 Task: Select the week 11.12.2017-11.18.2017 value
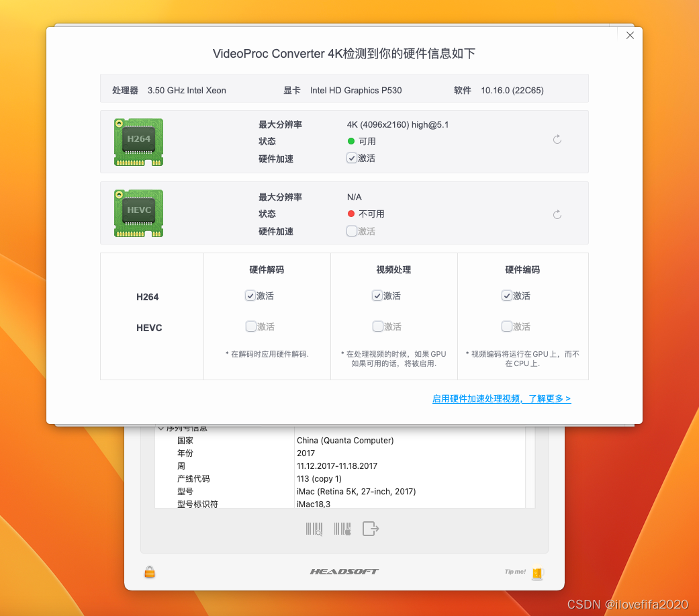click(x=337, y=466)
